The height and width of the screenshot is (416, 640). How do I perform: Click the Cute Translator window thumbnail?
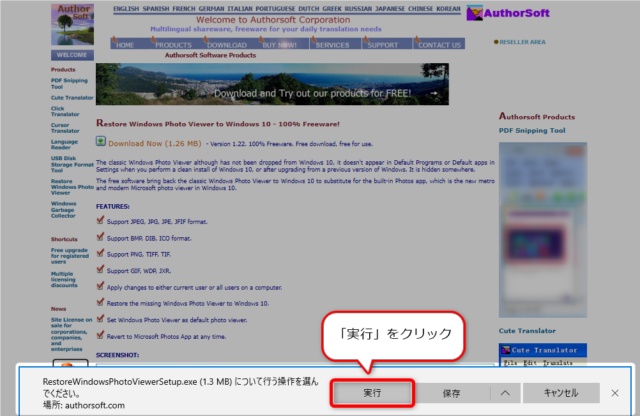pyautogui.click(x=543, y=355)
